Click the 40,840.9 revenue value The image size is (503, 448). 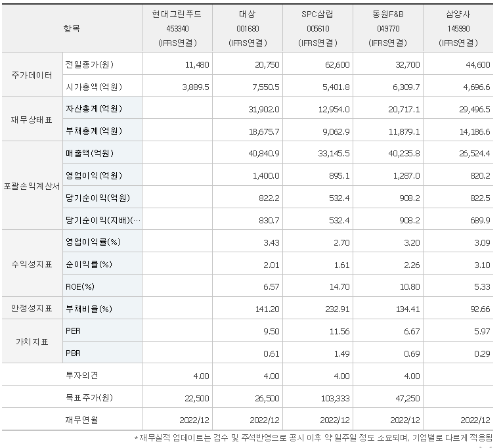[x=264, y=154]
